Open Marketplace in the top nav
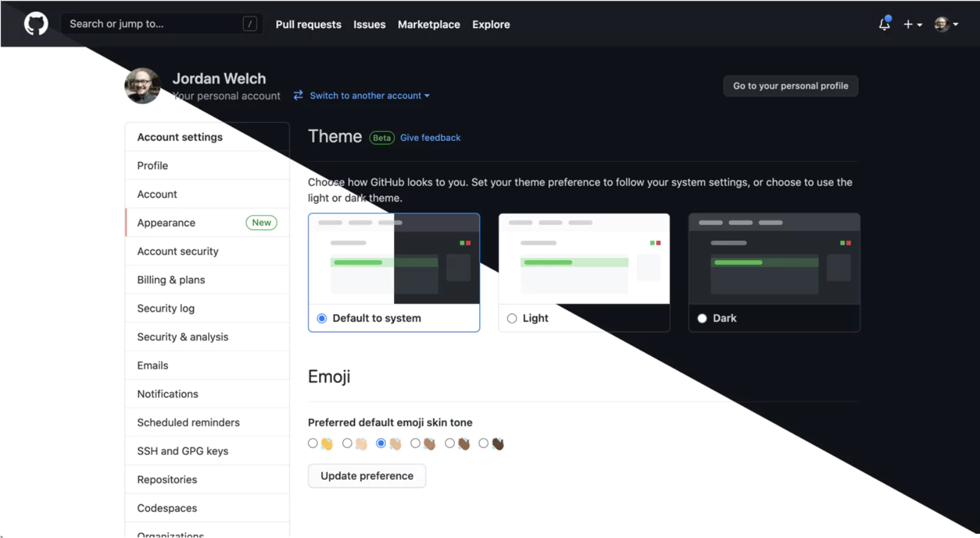Viewport: 980px width, 538px height. (x=429, y=24)
